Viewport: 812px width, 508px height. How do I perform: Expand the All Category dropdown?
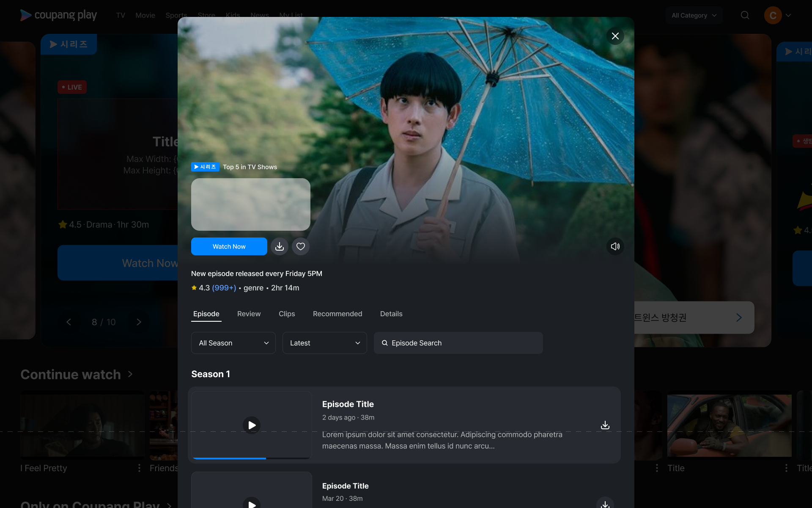tap(694, 15)
